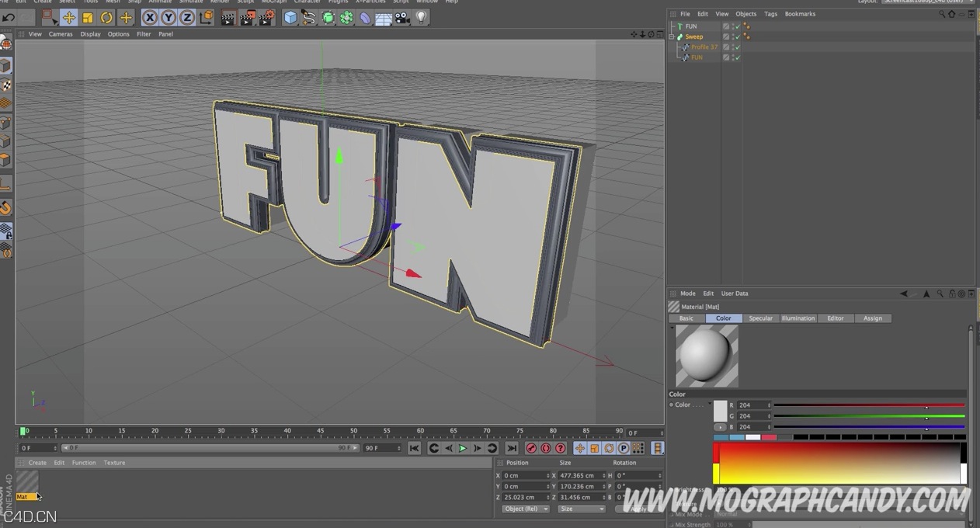The width and height of the screenshot is (980, 528).
Task: Activate the Rotate tool
Action: click(x=106, y=18)
